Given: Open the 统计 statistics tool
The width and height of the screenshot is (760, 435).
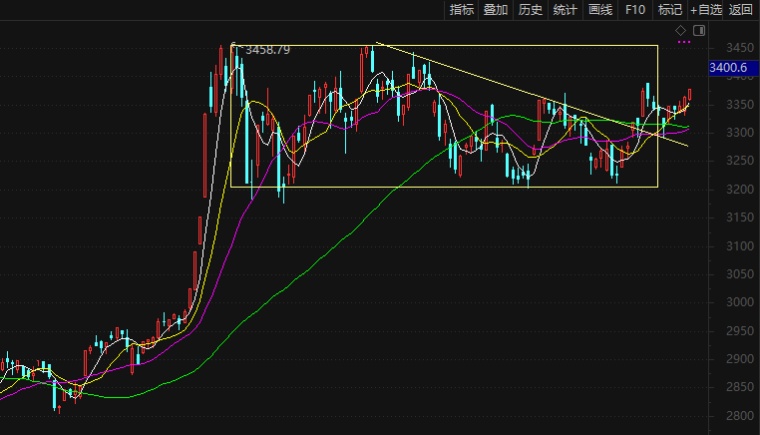Looking at the screenshot, I should point(565,10).
